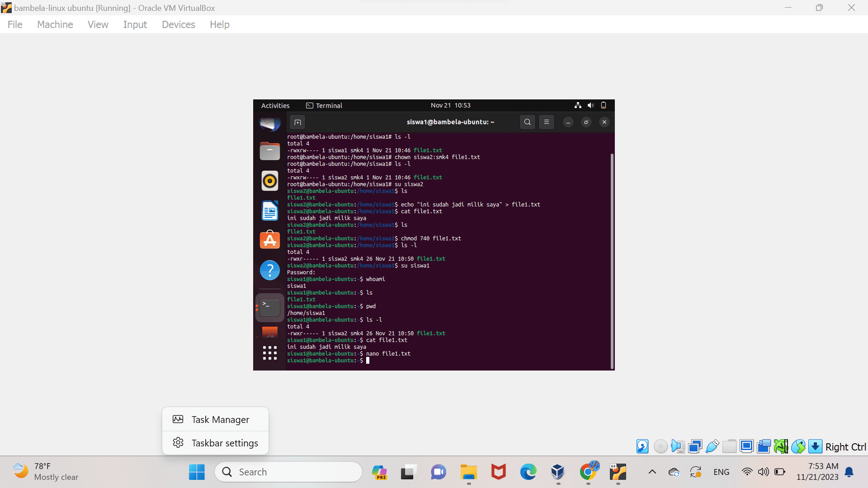Click VirtualBox shared folders indicator
The image size is (868, 488).
729,446
